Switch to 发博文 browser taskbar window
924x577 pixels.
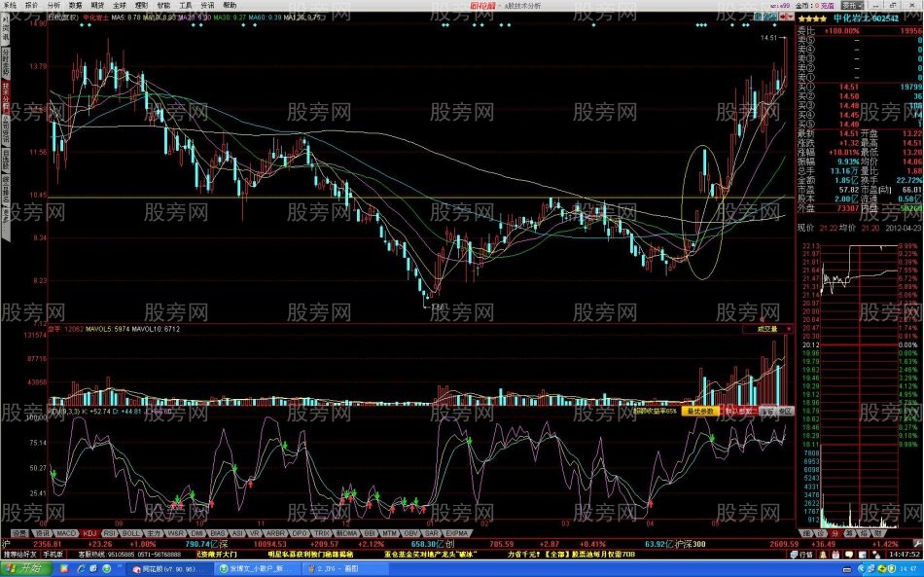[x=257, y=569]
